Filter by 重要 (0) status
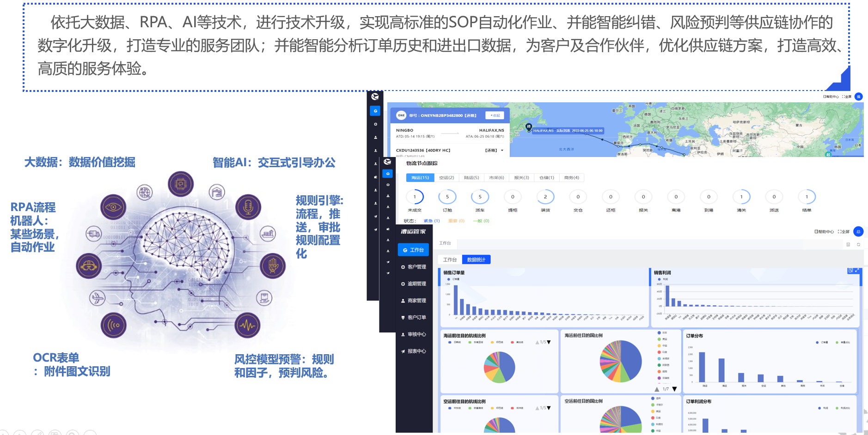This screenshot has width=868, height=435. (456, 221)
